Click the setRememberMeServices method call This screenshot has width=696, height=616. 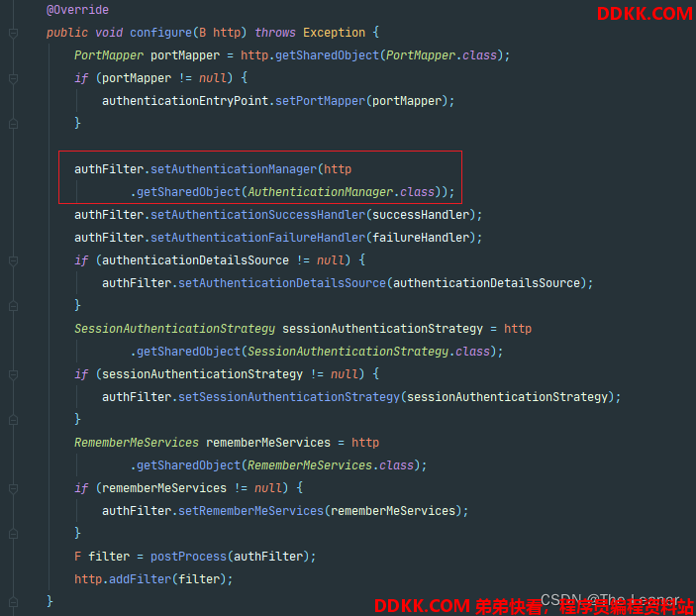tap(250, 511)
